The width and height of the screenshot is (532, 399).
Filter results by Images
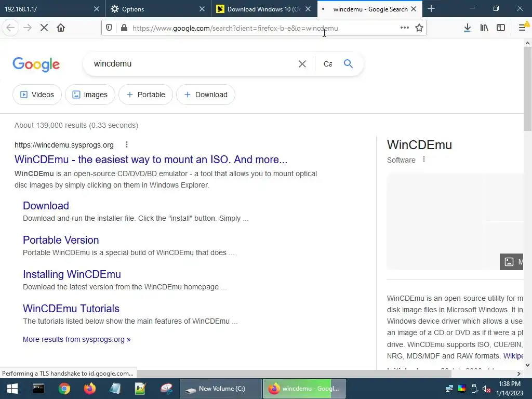90,95
